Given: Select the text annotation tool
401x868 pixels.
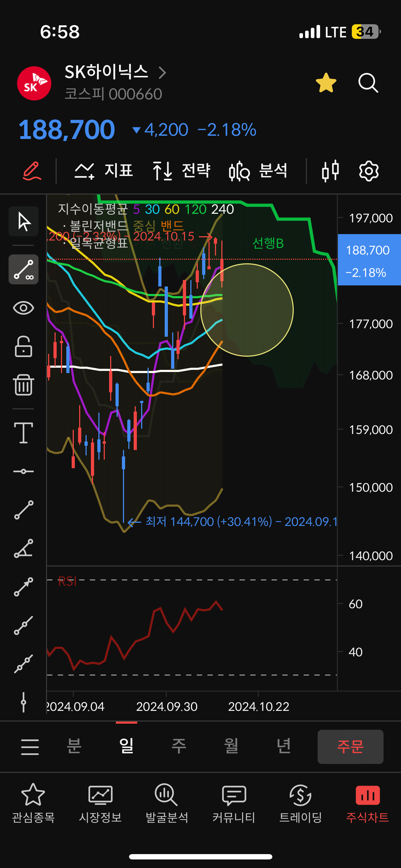Looking at the screenshot, I should pos(24,433).
